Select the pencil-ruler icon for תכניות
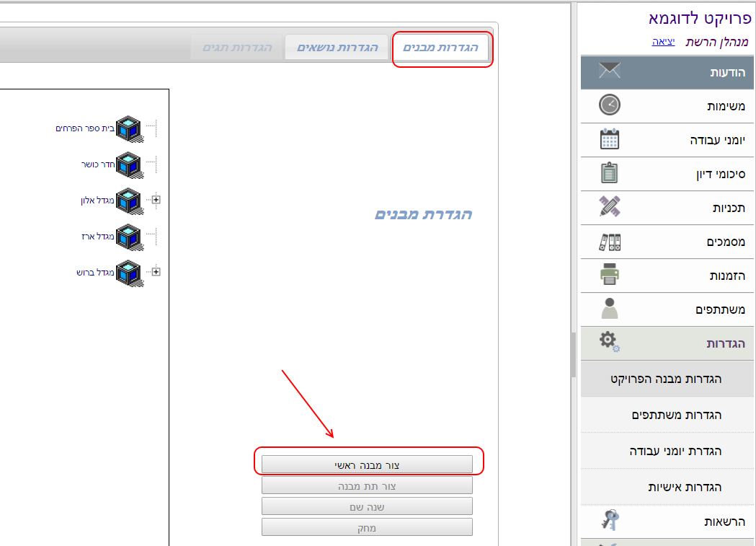The width and height of the screenshot is (756, 546). [x=609, y=207]
